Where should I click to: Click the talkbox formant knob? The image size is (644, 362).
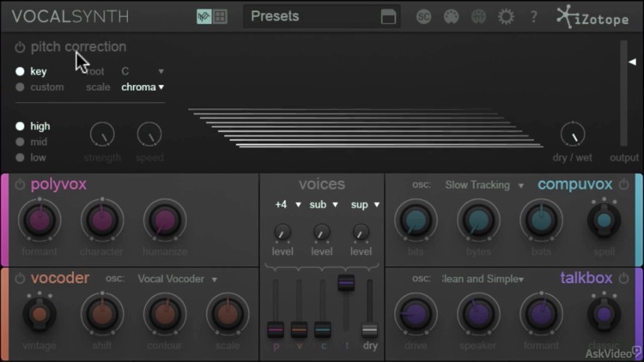tap(541, 314)
